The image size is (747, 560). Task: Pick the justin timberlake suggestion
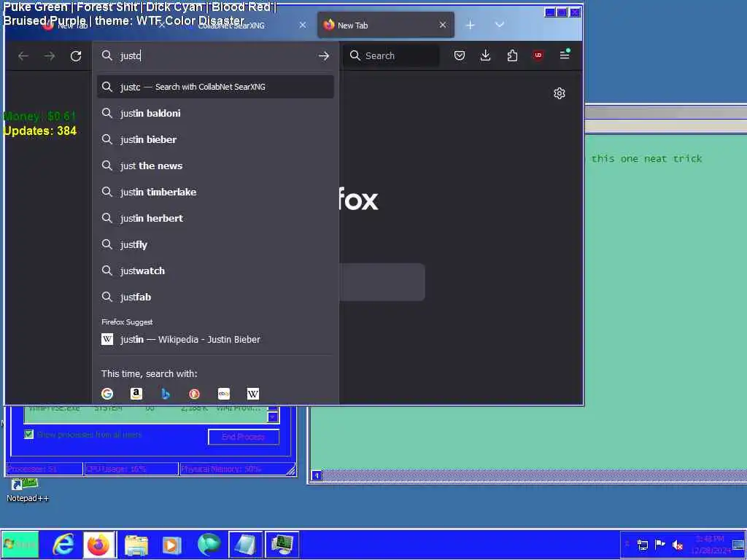pyautogui.click(x=215, y=192)
